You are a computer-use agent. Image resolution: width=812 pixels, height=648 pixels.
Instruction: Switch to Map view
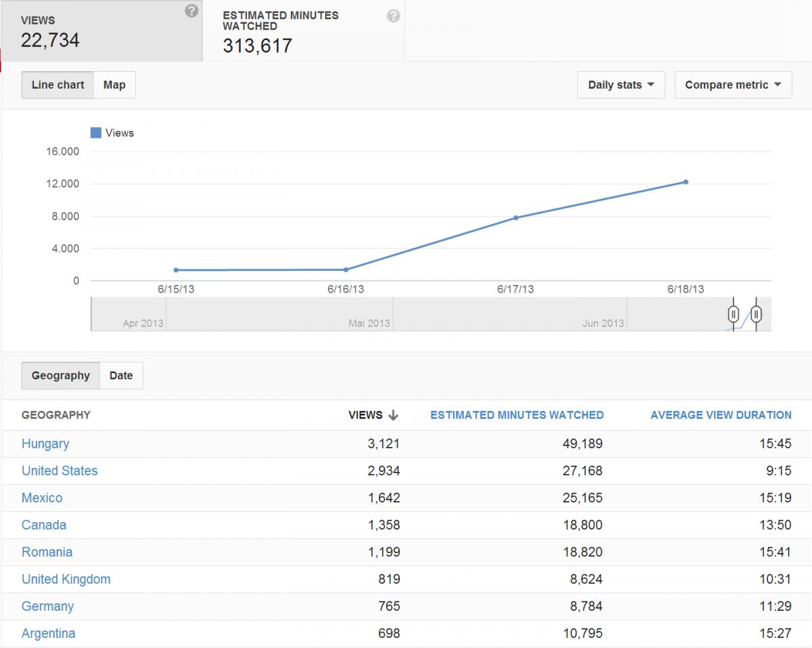click(114, 85)
